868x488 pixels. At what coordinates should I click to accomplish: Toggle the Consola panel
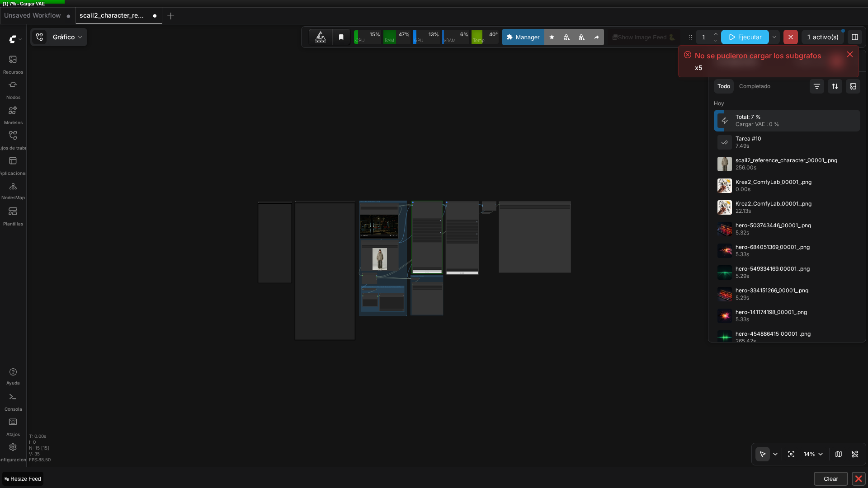(13, 402)
